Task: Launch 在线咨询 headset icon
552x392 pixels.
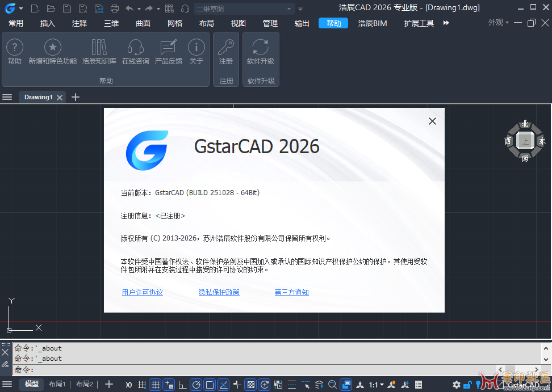Action: click(135, 48)
